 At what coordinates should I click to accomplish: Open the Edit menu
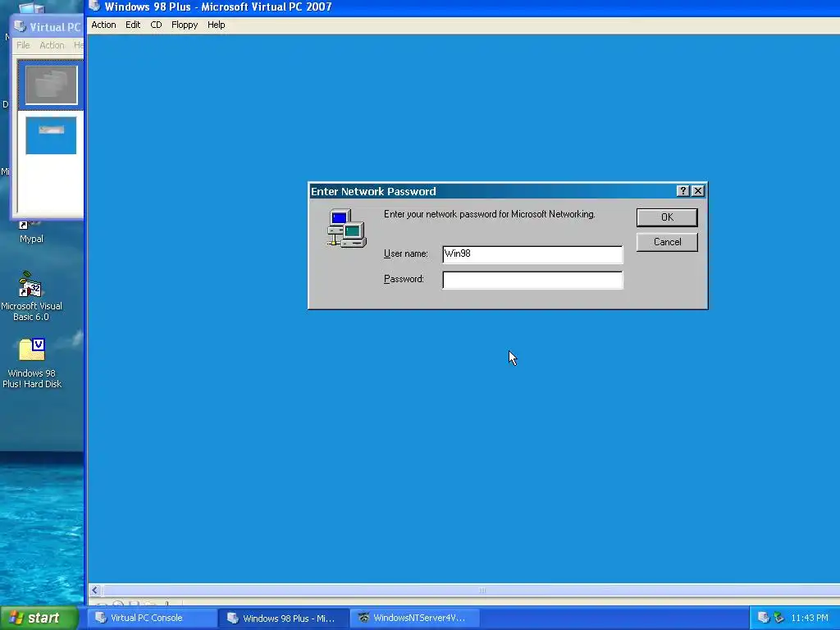coord(133,25)
